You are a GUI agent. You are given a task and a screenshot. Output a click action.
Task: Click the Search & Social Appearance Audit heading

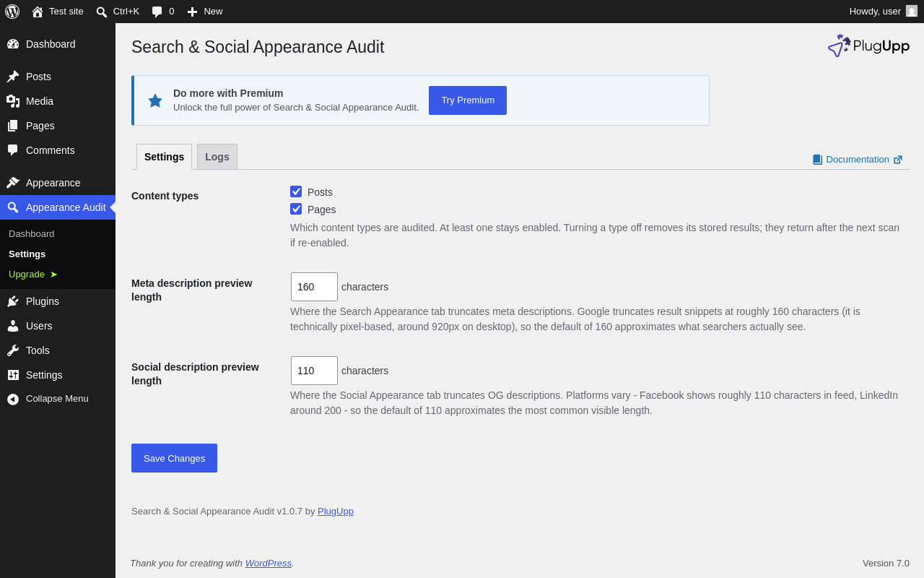click(x=258, y=47)
